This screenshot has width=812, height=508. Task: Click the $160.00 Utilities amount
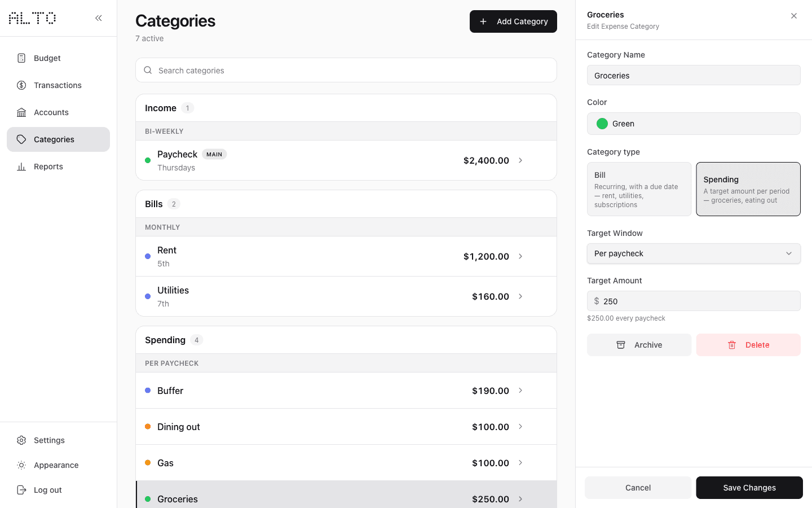click(x=491, y=296)
